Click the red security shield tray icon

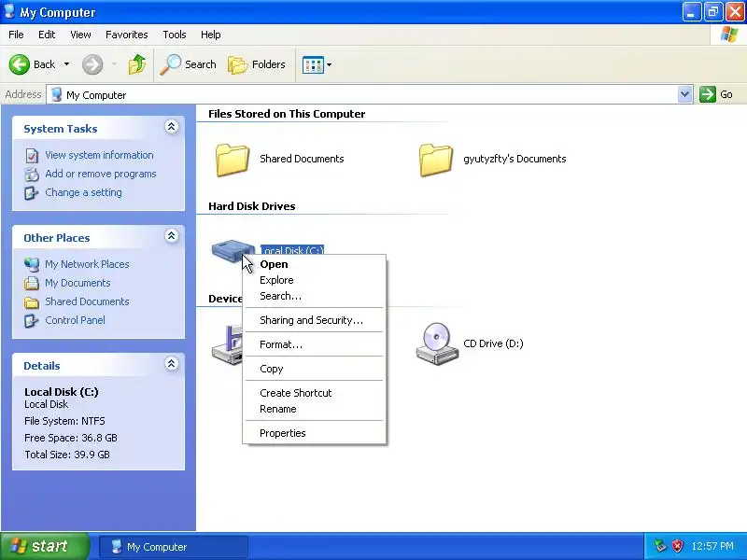(677, 546)
